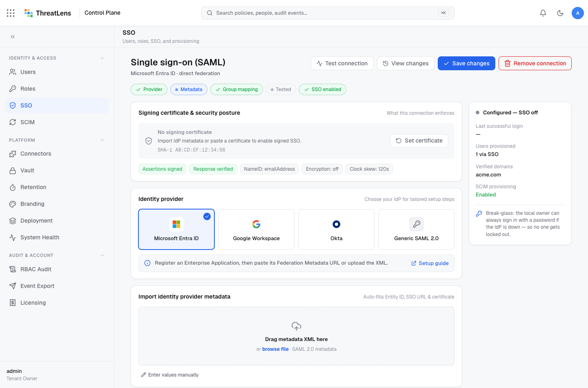Click the search magnifier icon
Screen dimensions: 588x388
pyautogui.click(x=209, y=13)
